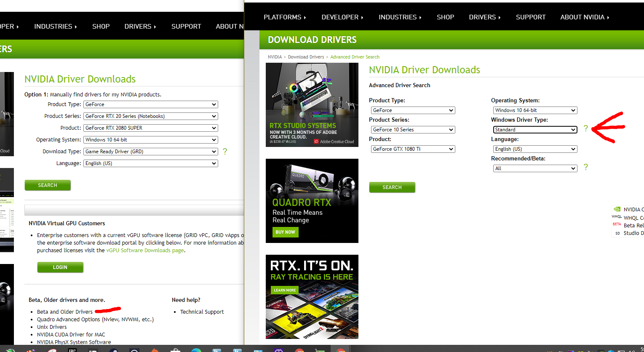Open PLATFORMS menu in right window
This screenshot has width=644, height=352.
tap(285, 17)
